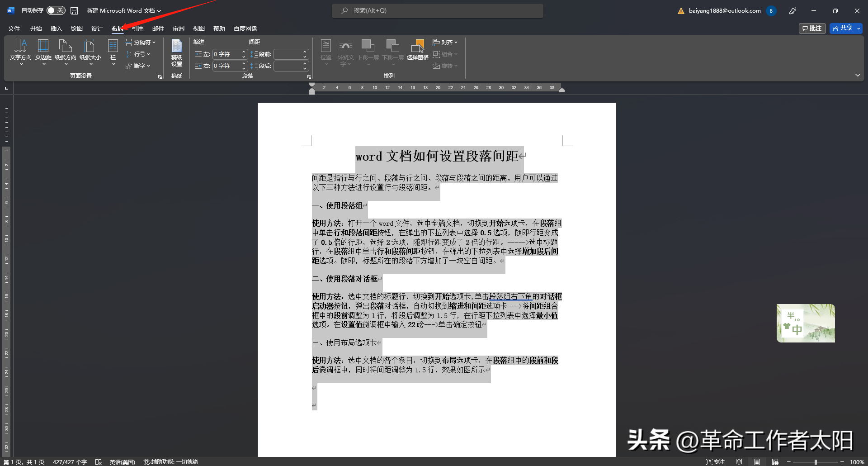Click the 第1页,共1页 page indicator
This screenshot has height=466, width=868.
pyautogui.click(x=24, y=462)
